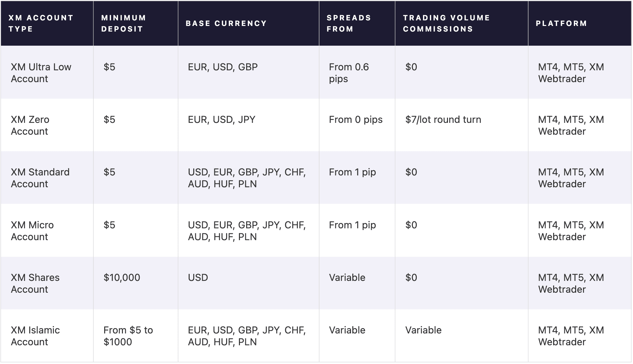Click the $10,000 minimum deposit cell
Viewport: 633px width, 364px height.
point(122,278)
